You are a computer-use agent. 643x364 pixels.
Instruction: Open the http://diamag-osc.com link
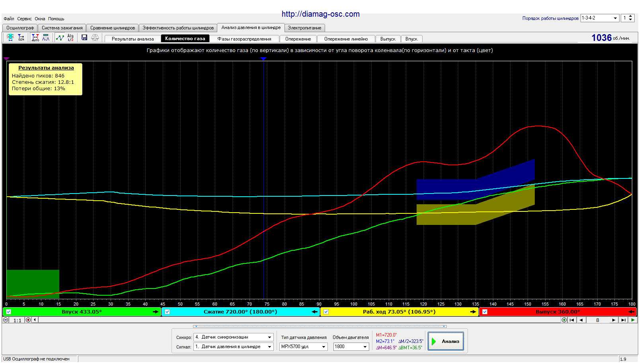(321, 14)
